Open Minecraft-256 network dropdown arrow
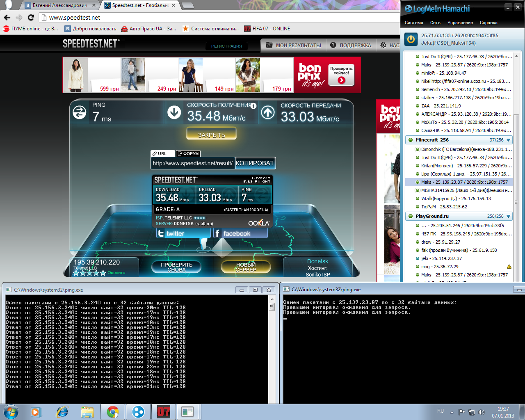 point(509,140)
